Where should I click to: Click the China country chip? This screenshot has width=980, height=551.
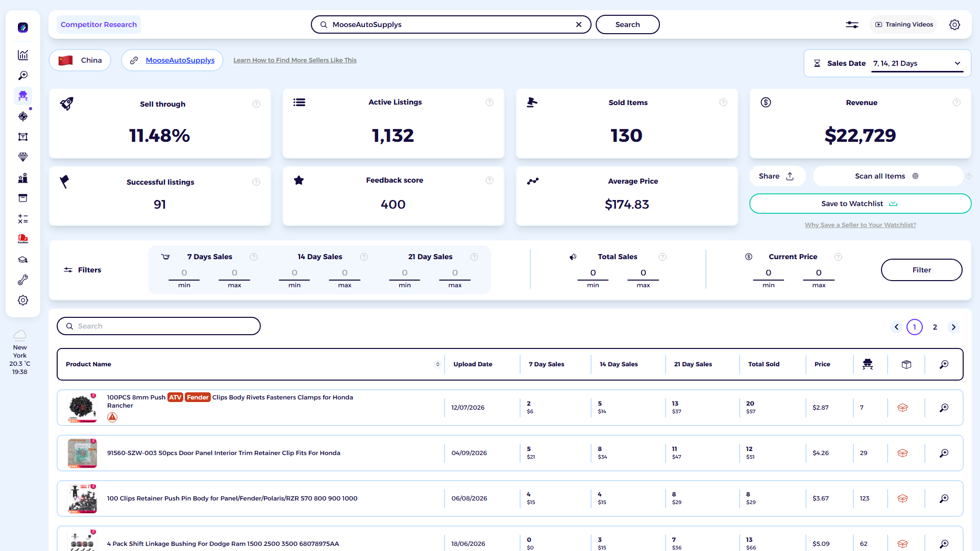[80, 60]
